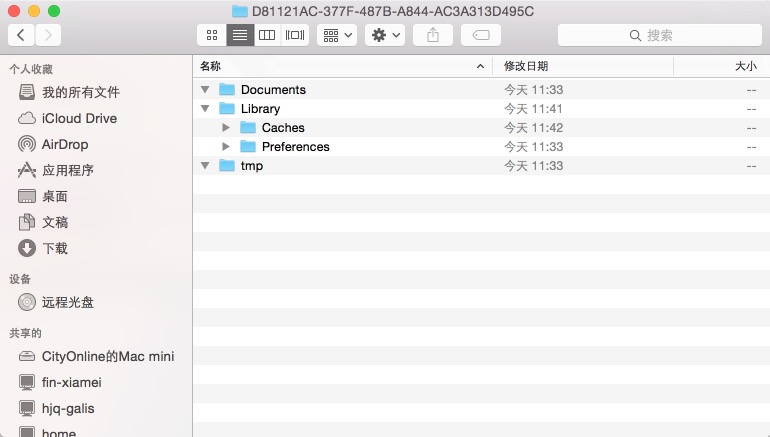Select the Documents folder row

tap(481, 89)
